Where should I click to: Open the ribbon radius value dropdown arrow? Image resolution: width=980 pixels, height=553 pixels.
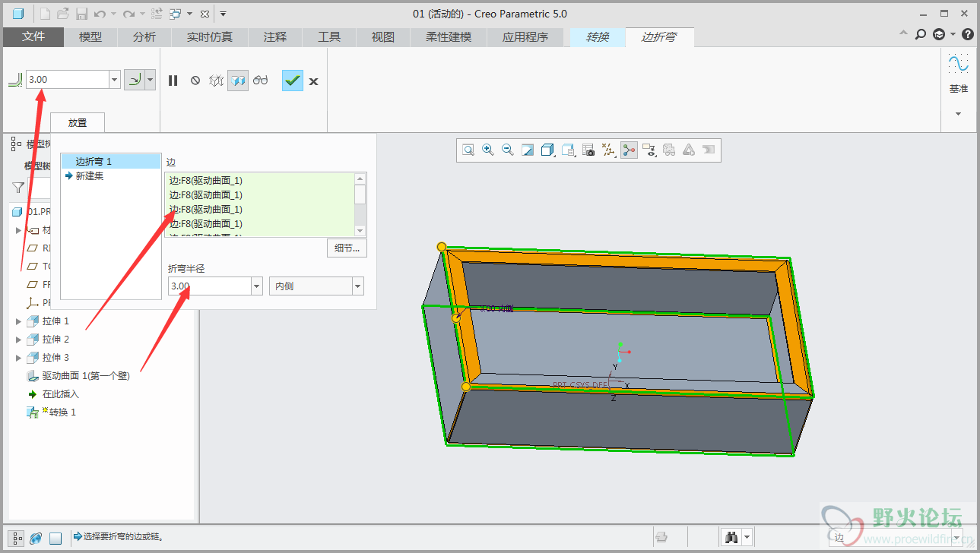coord(115,79)
